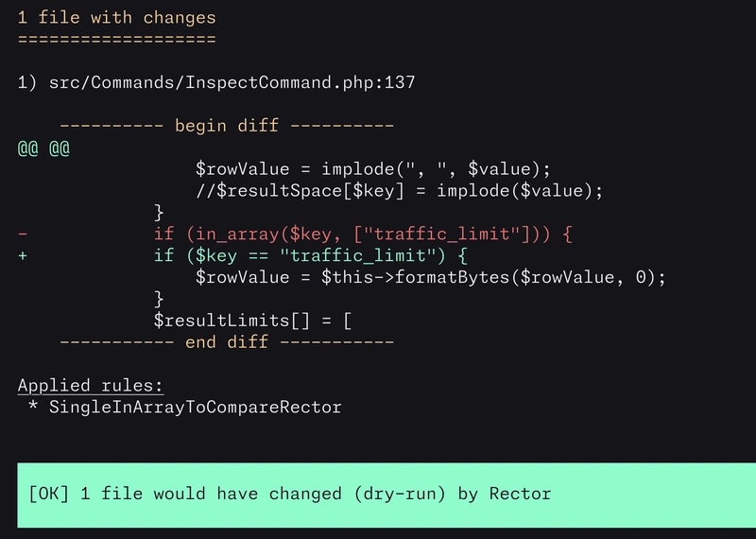Click the formatBytes call line

431,277
